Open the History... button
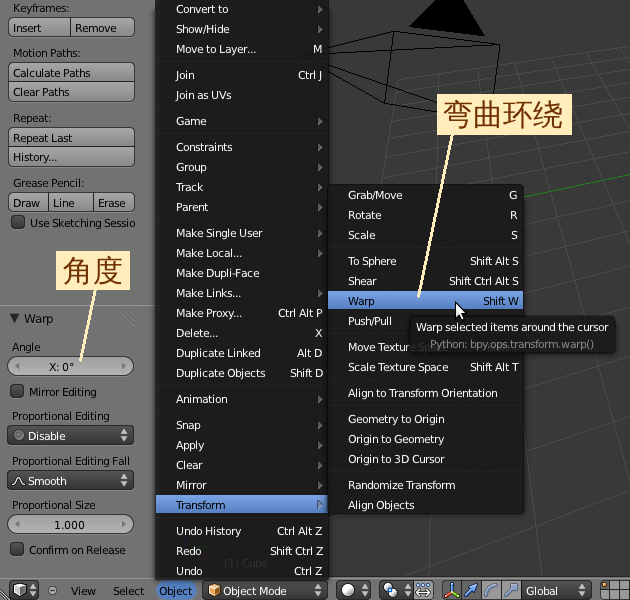 click(71, 157)
